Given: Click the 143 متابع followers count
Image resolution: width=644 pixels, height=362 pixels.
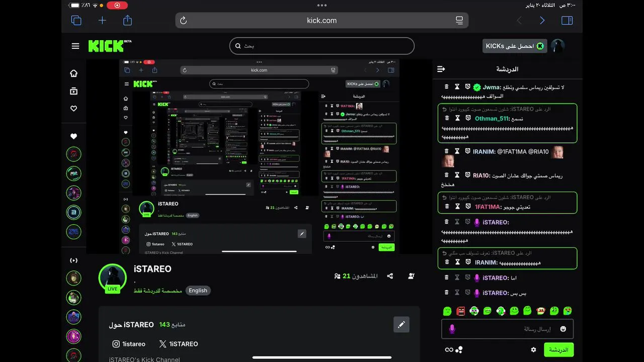Looking at the screenshot, I should (x=172, y=324).
